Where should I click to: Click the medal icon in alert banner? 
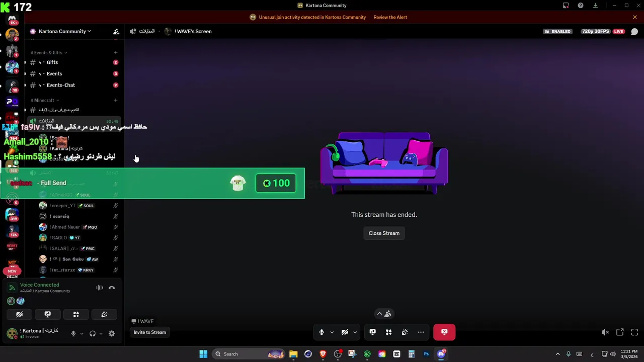coord(253,17)
